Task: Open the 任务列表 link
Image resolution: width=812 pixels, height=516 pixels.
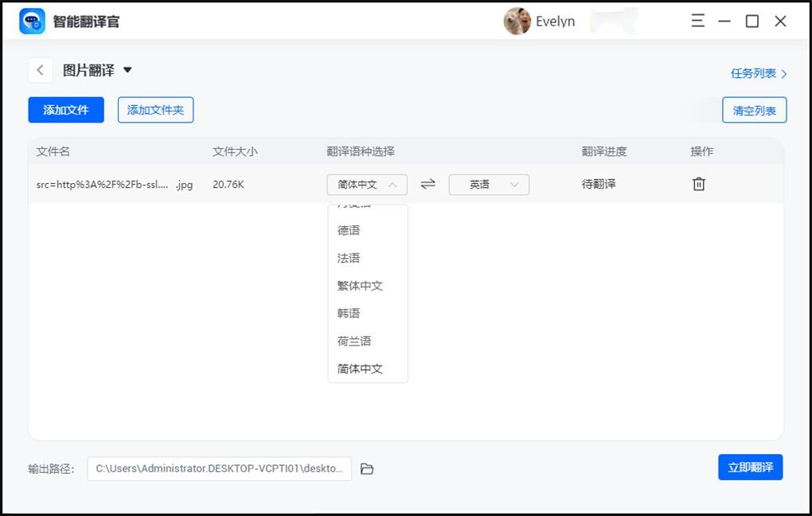Action: 758,73
